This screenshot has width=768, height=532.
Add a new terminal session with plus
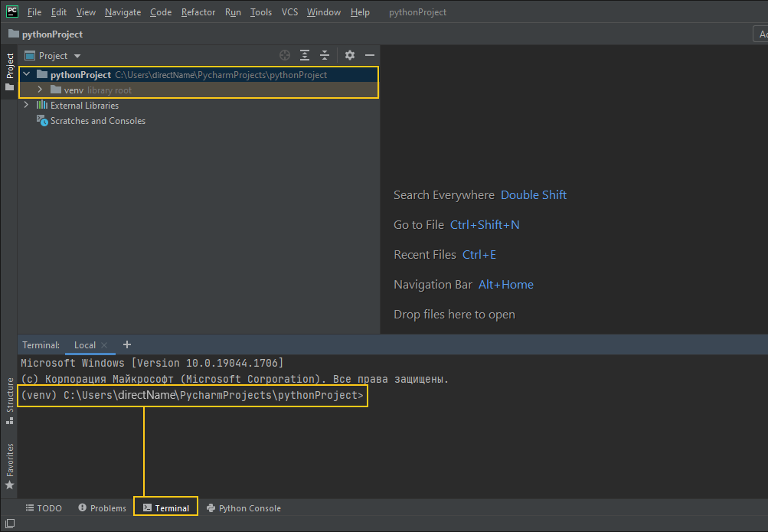point(127,344)
